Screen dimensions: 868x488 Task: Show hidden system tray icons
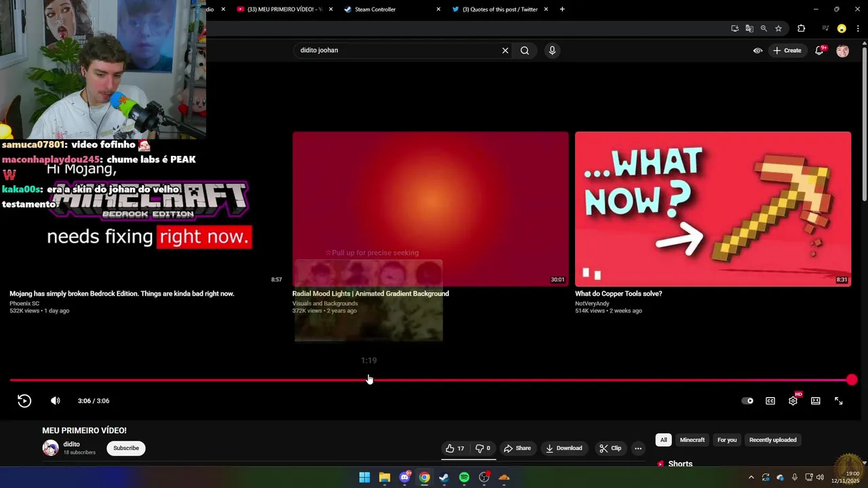pyautogui.click(x=751, y=477)
